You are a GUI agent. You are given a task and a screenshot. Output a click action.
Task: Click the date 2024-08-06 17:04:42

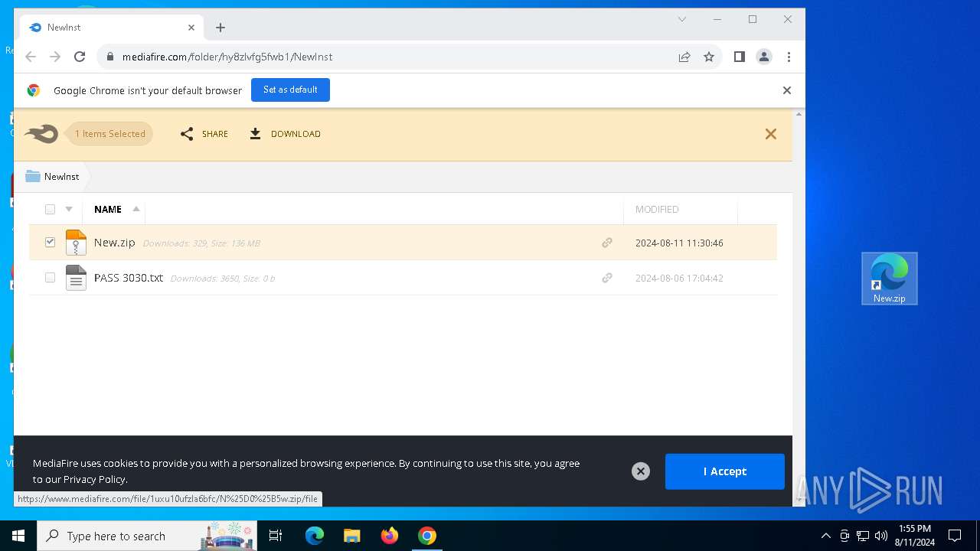679,278
